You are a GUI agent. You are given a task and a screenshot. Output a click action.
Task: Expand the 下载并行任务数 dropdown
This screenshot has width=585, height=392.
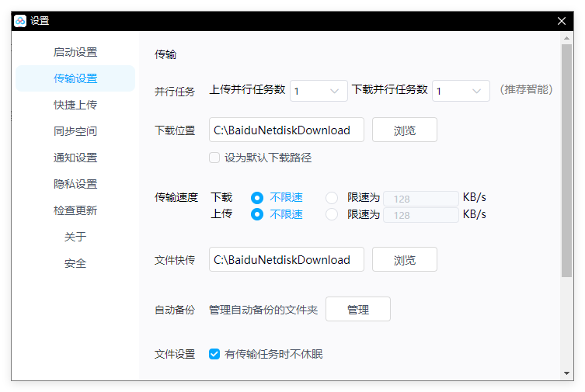[461, 91]
